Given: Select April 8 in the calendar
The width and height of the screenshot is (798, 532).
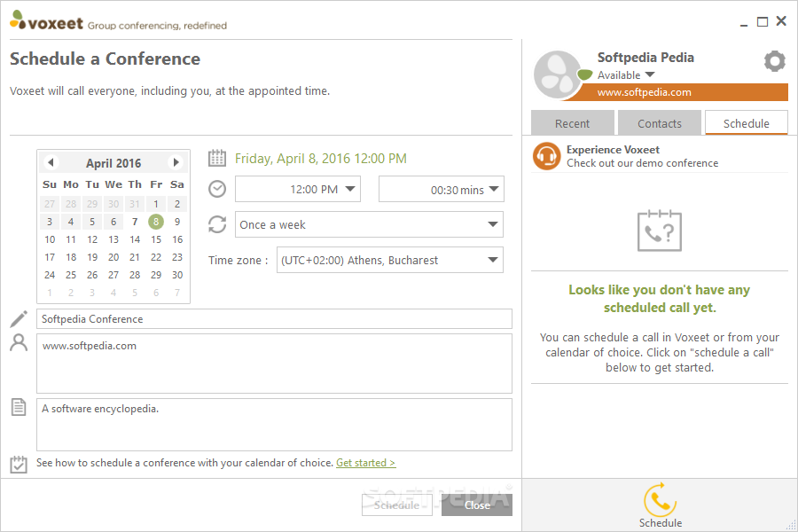Looking at the screenshot, I should [156, 222].
